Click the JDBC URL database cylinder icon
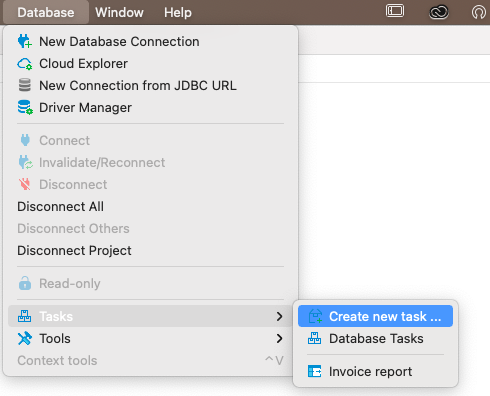Viewport: 490px width, 396px height. (x=25, y=85)
